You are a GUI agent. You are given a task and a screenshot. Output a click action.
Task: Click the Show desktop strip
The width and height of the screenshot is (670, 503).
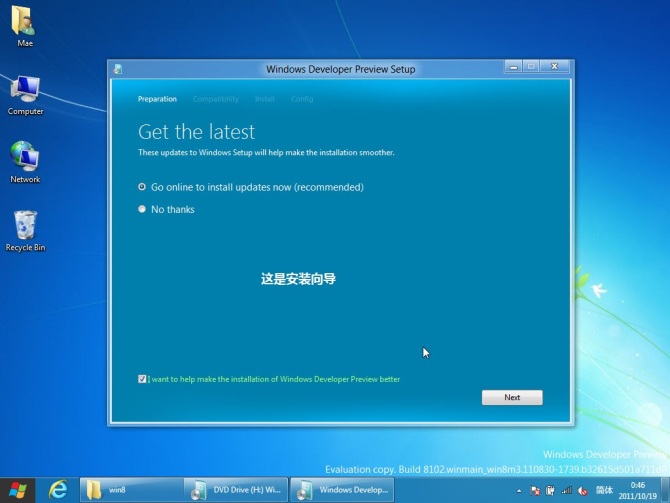[665, 490]
